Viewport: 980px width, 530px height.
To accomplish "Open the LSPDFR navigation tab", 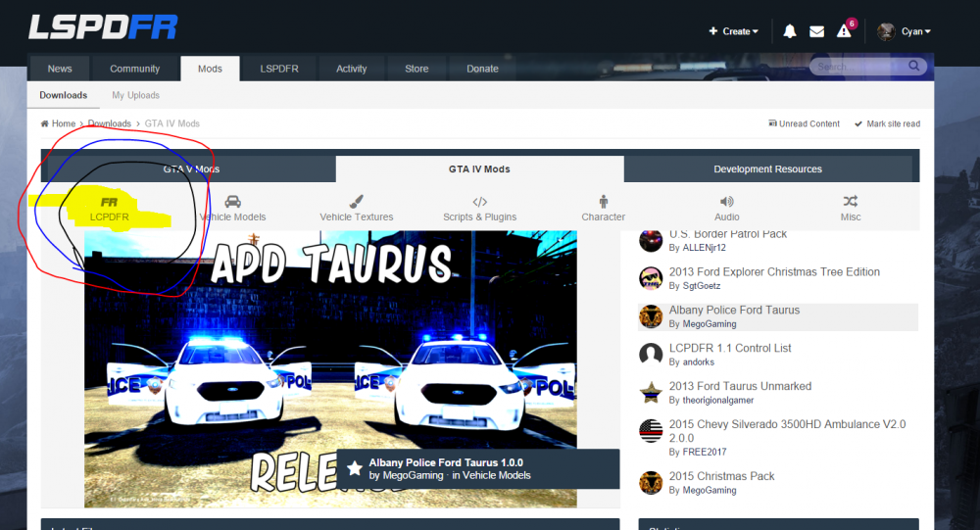I will coord(279,69).
